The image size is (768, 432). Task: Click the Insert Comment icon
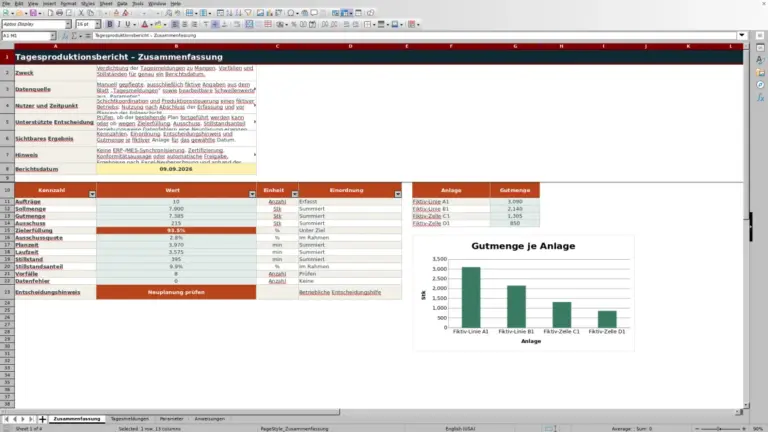click(314, 13)
